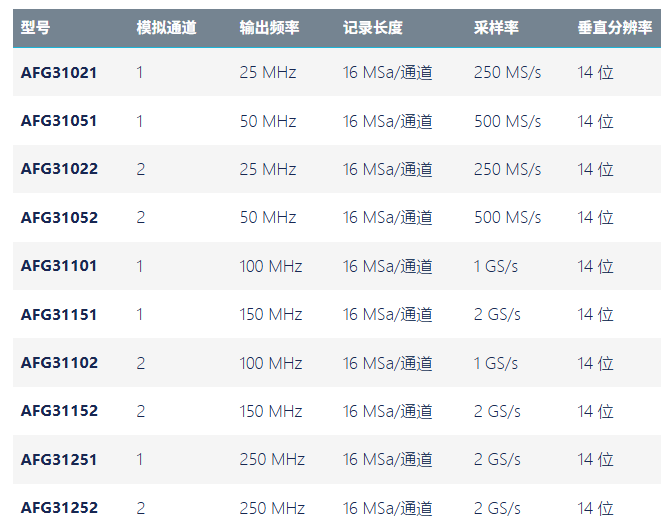Click channel count 1 in AFG31101 row

click(140, 266)
